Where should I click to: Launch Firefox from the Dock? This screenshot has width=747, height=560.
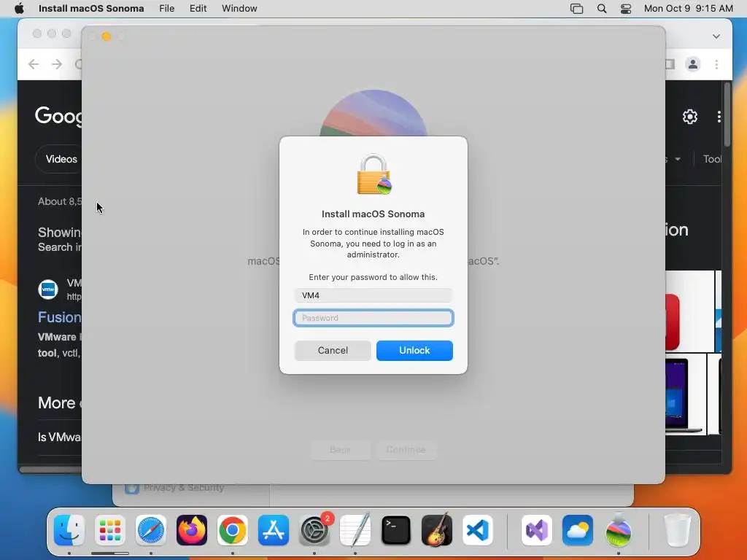(192, 530)
